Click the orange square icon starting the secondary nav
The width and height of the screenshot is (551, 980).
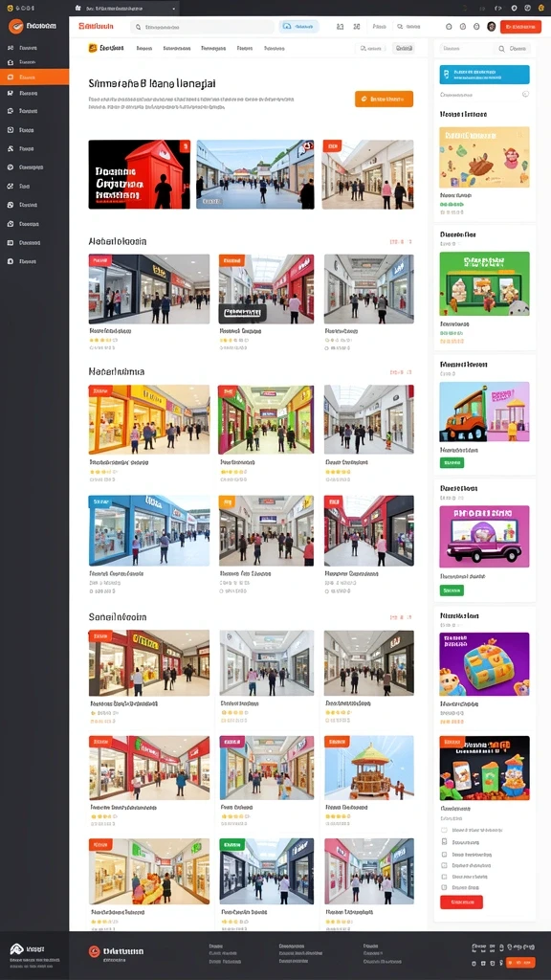(x=93, y=48)
